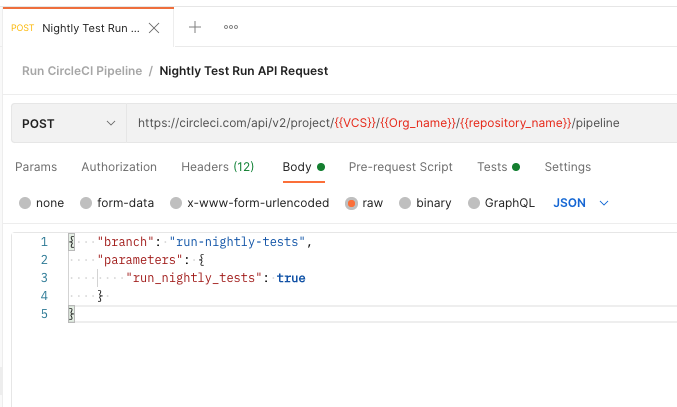Open a new request tab with plus icon
Image resolution: width=677 pixels, height=407 pixels.
(195, 27)
